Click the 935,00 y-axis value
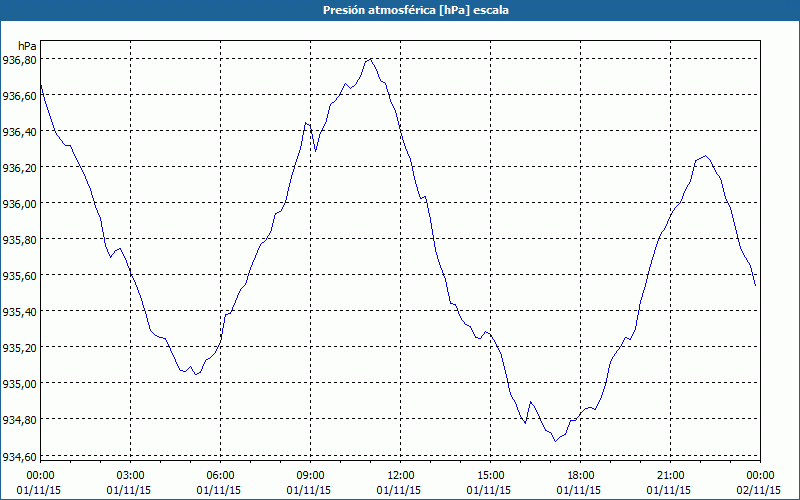Viewport: 800px width, 500px height. coord(19,383)
